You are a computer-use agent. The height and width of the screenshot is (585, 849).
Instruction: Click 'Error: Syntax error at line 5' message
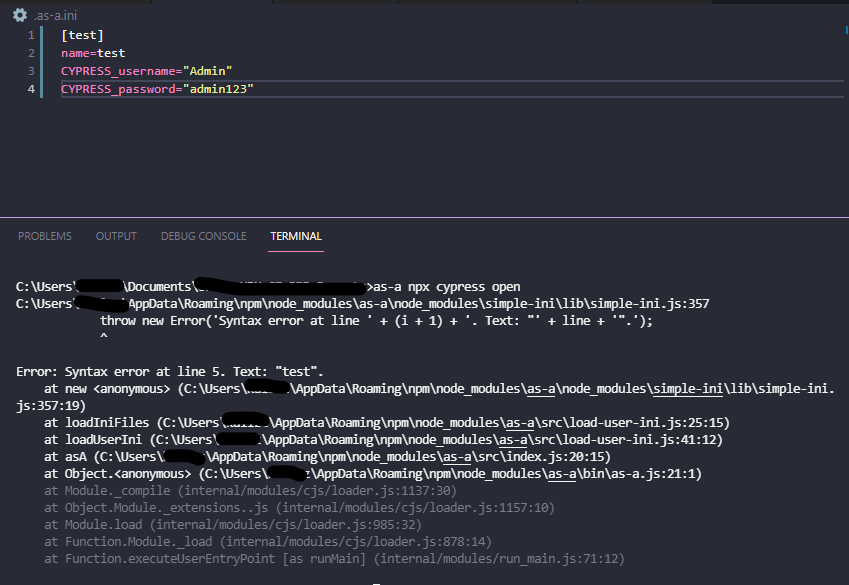(169, 372)
